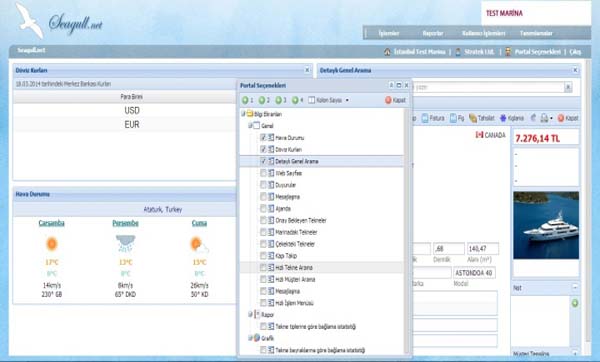This screenshot has width=600, height=362.
Task: Click the Çıkış logout link
Action: click(x=575, y=52)
